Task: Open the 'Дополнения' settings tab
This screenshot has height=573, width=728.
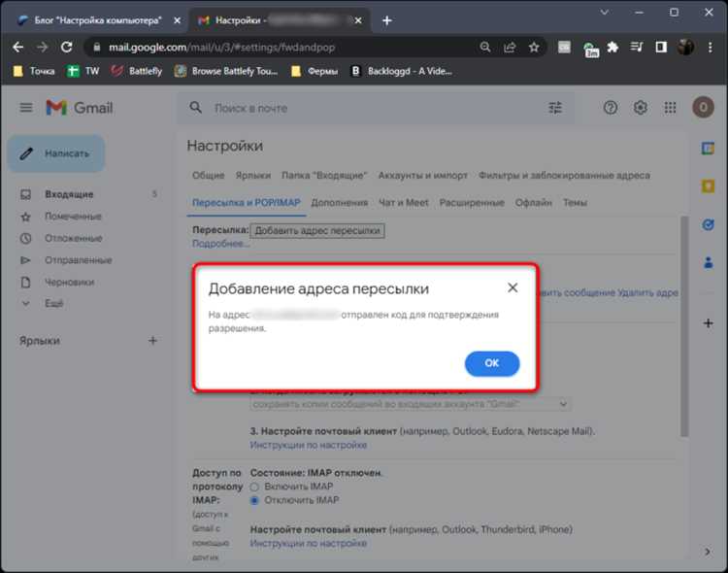Action: click(x=340, y=203)
